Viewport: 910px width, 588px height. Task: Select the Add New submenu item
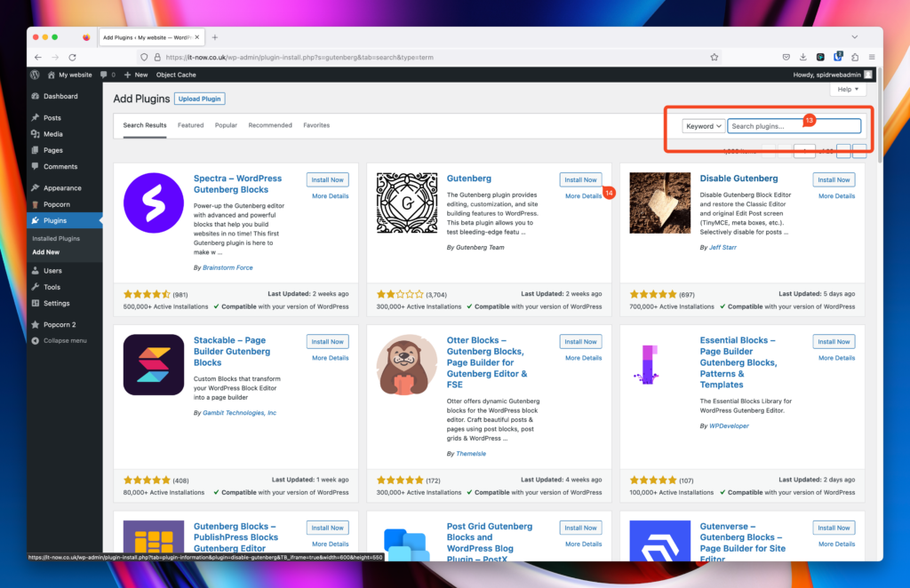pyautogui.click(x=46, y=252)
